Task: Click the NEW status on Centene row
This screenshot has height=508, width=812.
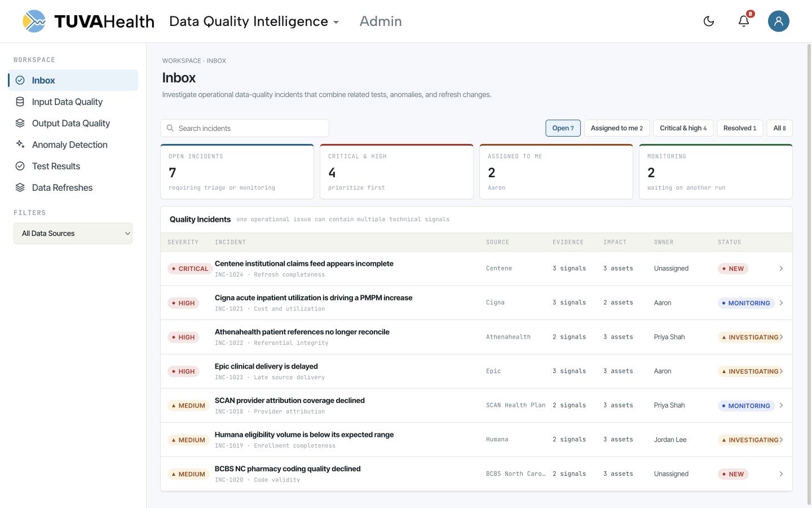Action: click(733, 269)
